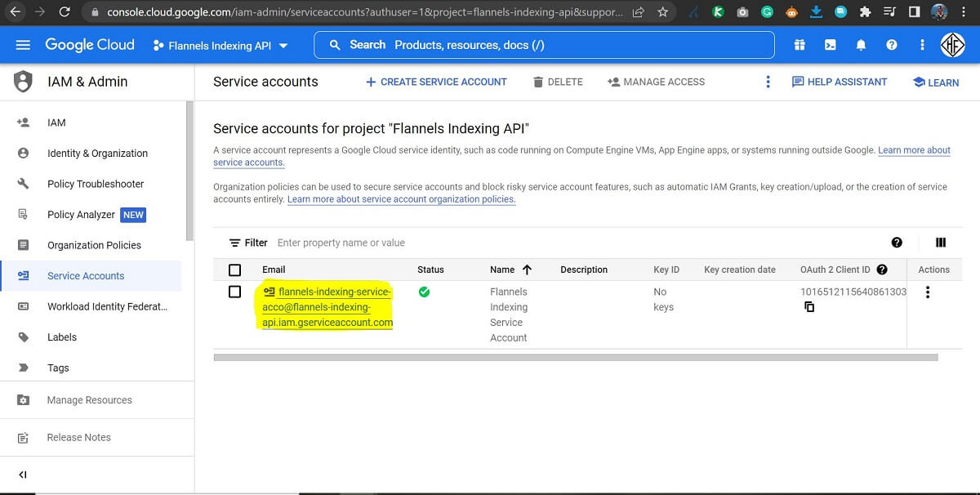The height and width of the screenshot is (495, 980).
Task: Open the flannels-indexing-service-acco email link
Action: [327, 307]
